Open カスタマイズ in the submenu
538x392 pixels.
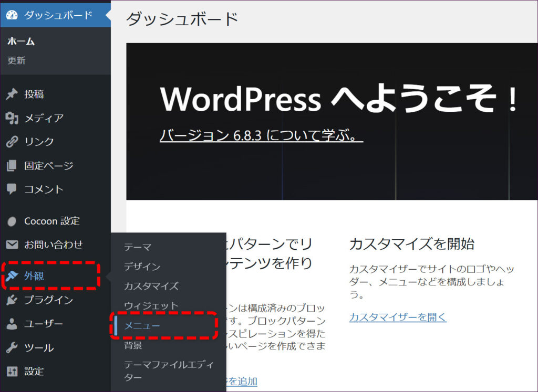(151, 286)
